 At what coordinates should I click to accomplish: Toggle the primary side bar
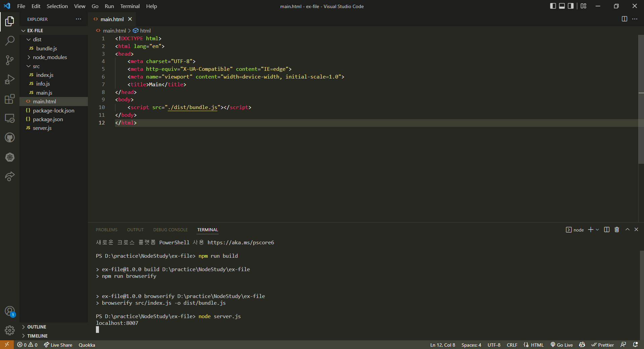point(553,6)
